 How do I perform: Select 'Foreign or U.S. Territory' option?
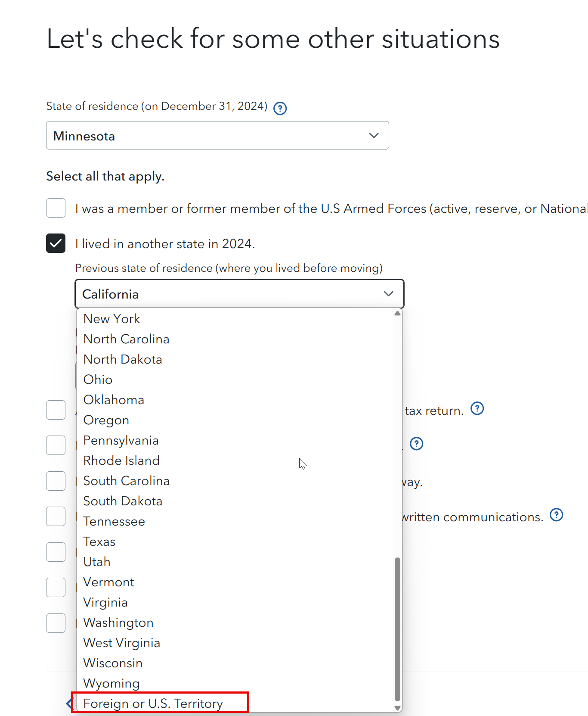click(153, 704)
